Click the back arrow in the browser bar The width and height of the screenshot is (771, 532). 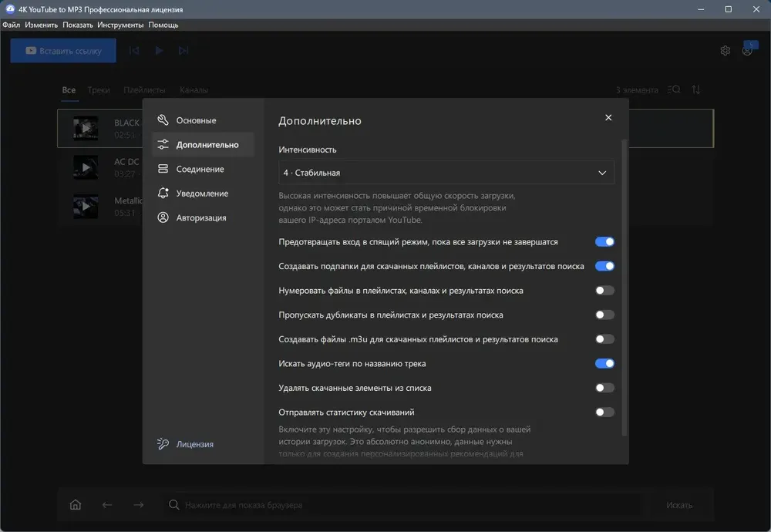coord(106,505)
